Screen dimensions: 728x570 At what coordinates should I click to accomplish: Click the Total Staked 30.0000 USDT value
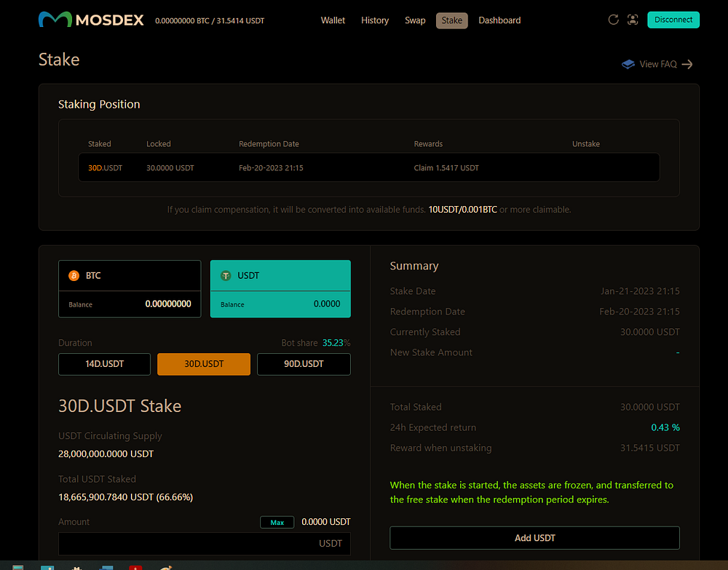pos(649,407)
